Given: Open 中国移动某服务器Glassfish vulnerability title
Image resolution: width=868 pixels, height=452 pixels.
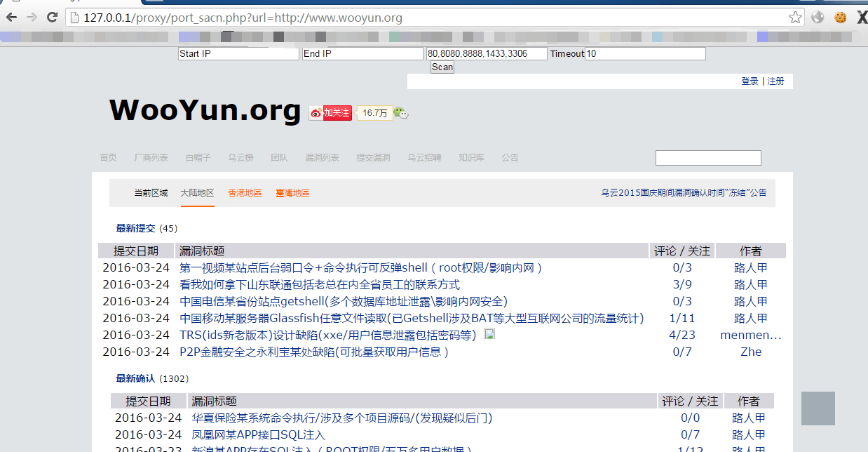Looking at the screenshot, I should click(x=412, y=318).
